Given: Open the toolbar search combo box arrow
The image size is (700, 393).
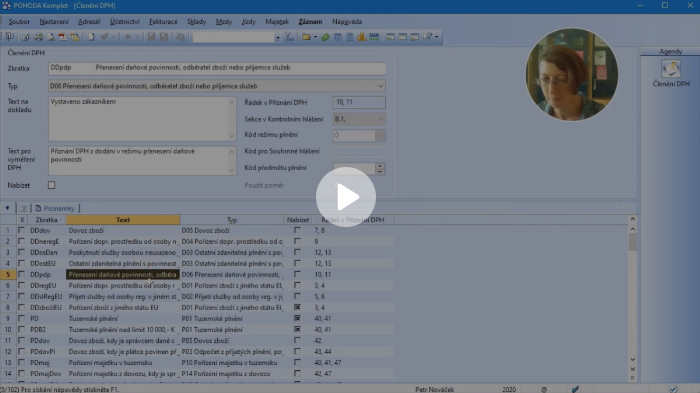Looking at the screenshot, I should 278,38.
